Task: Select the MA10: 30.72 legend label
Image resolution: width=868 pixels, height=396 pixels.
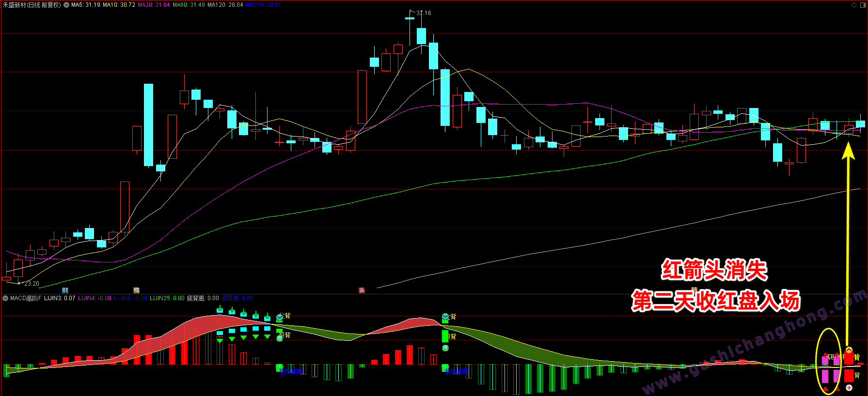Action: click(119, 5)
